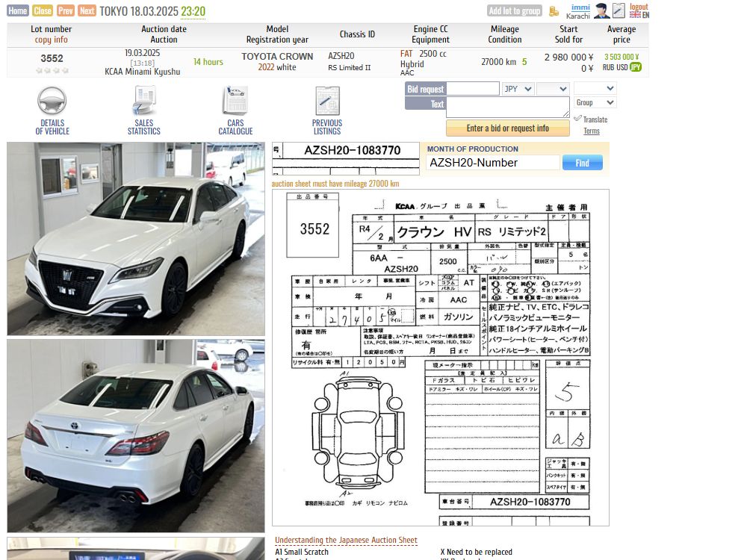Screen dimensions: 747x560
Task: Click the EN language label
Action: pyautogui.click(x=645, y=15)
